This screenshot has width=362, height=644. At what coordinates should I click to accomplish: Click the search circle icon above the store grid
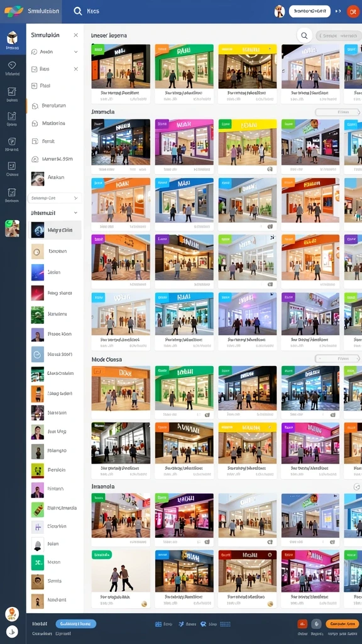304,36
